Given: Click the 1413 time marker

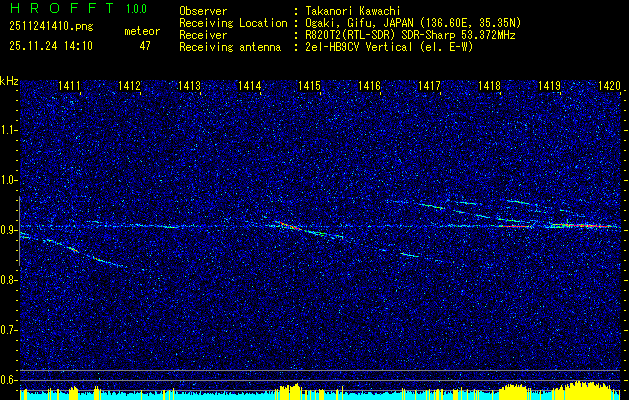Looking at the screenshot, I should pos(189,85).
